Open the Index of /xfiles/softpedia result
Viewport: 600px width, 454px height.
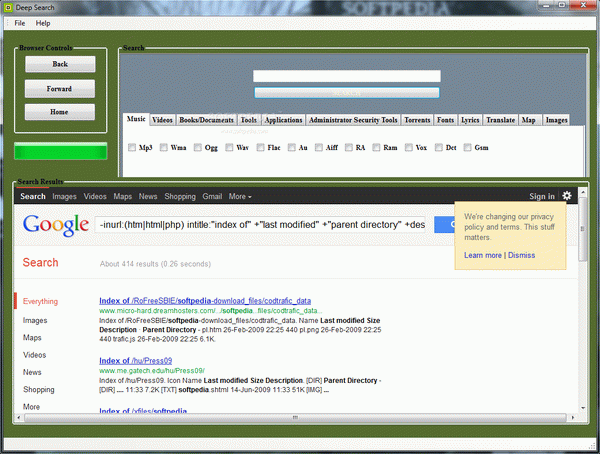pyautogui.click(x=143, y=410)
